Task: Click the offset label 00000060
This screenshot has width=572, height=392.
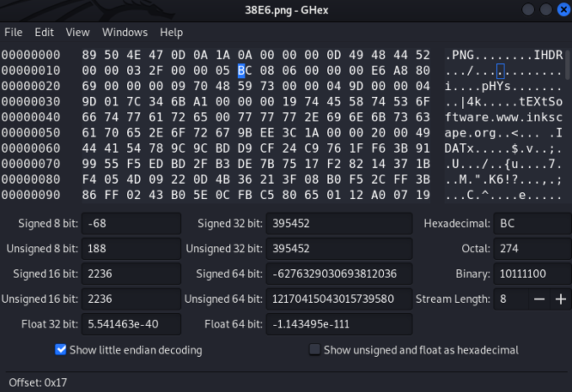Action: 31,148
